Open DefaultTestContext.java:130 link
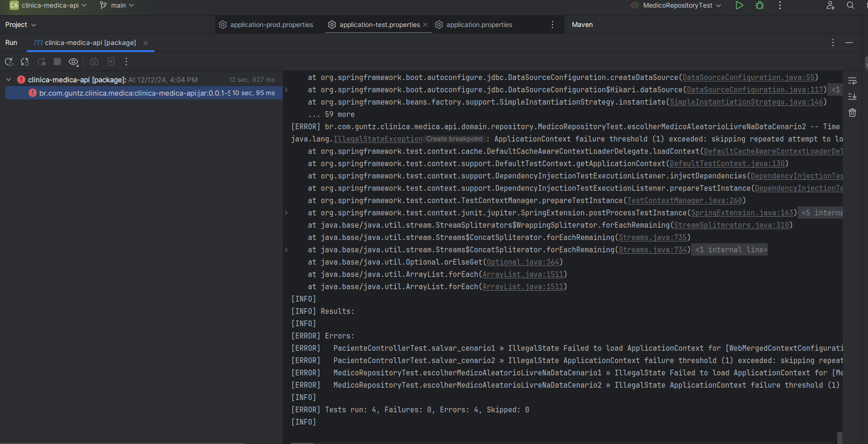 727,163
